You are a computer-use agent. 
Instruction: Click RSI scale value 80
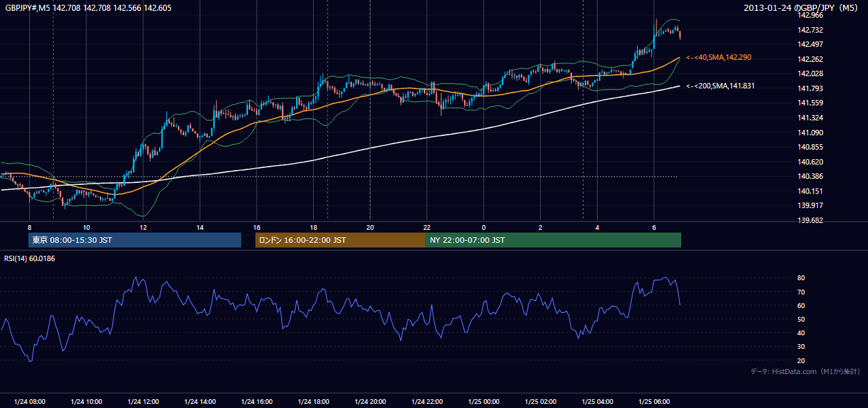(x=801, y=278)
